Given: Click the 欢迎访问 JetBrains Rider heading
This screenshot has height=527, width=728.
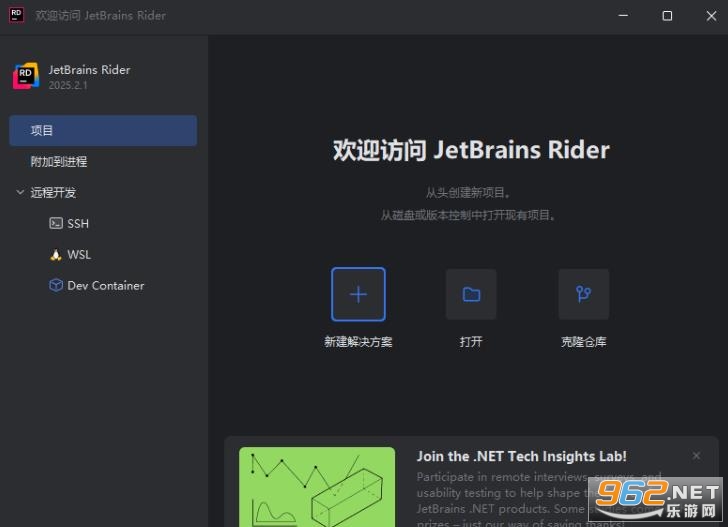Looking at the screenshot, I should click(x=471, y=150).
